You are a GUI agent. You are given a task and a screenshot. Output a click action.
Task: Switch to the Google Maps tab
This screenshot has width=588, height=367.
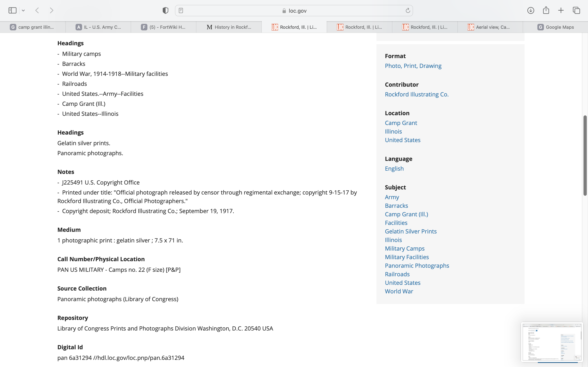(556, 27)
